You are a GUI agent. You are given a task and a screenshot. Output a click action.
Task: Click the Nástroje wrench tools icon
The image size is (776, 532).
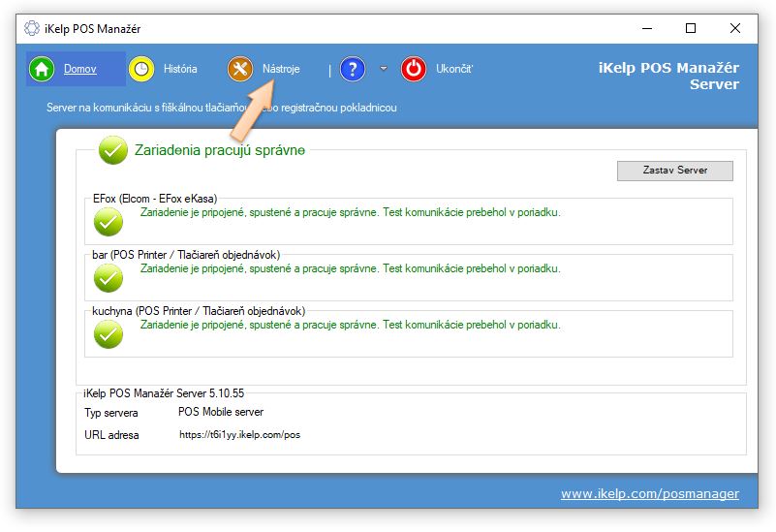tap(240, 69)
